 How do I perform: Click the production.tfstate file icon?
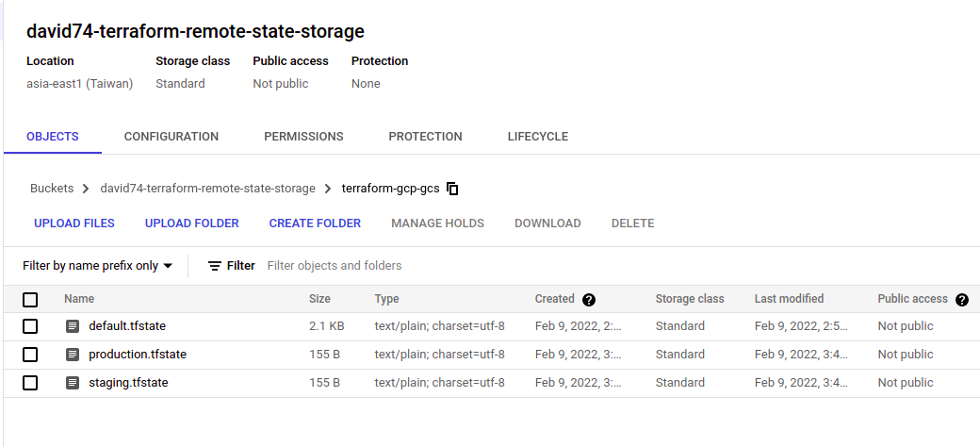[73, 355]
